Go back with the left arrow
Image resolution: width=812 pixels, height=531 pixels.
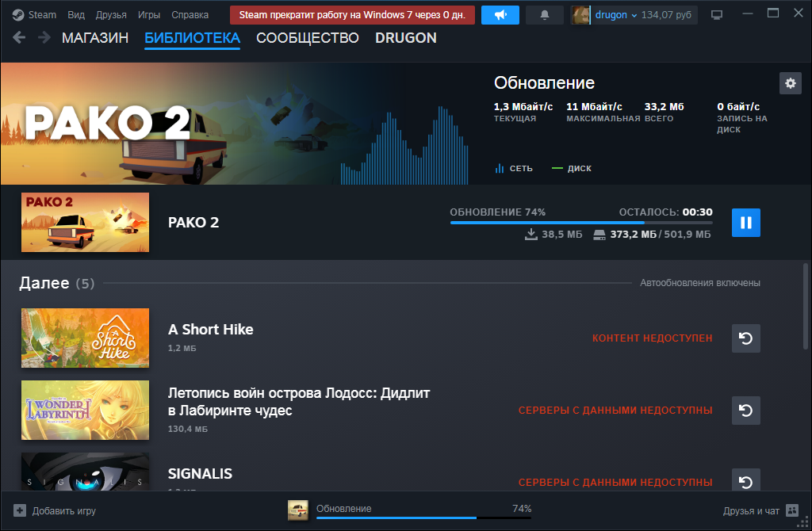[x=19, y=37]
